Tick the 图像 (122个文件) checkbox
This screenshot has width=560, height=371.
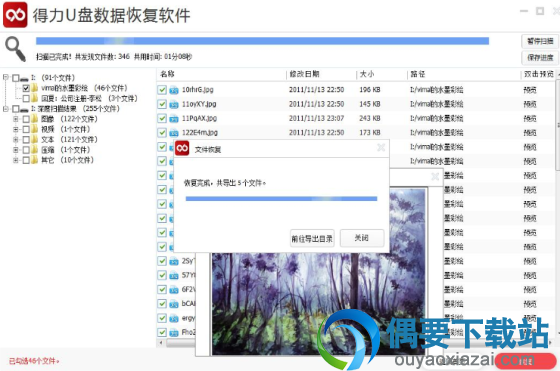[x=26, y=119]
